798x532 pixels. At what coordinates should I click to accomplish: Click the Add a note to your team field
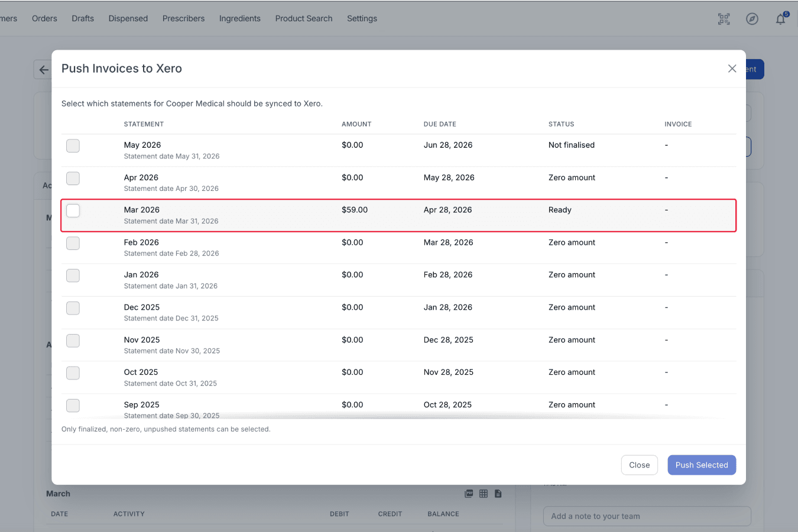click(x=647, y=516)
